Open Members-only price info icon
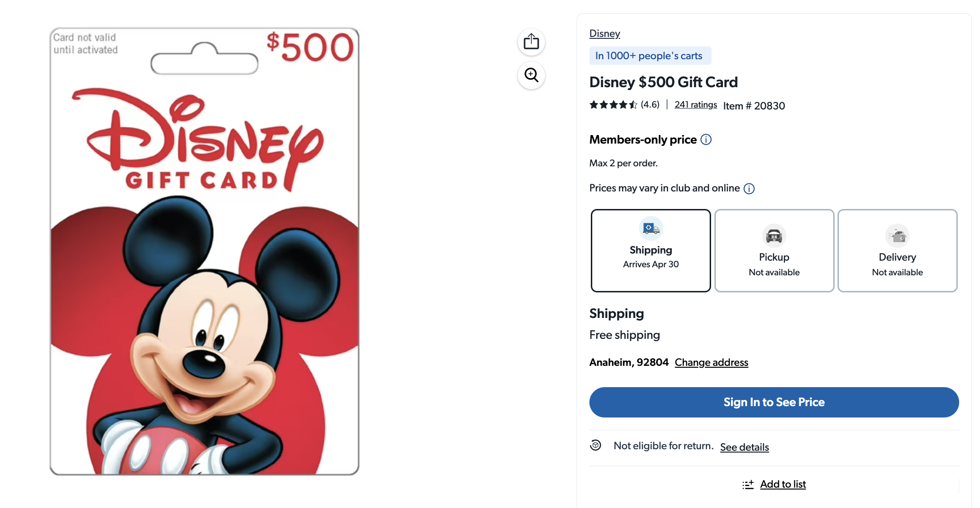 (x=706, y=139)
